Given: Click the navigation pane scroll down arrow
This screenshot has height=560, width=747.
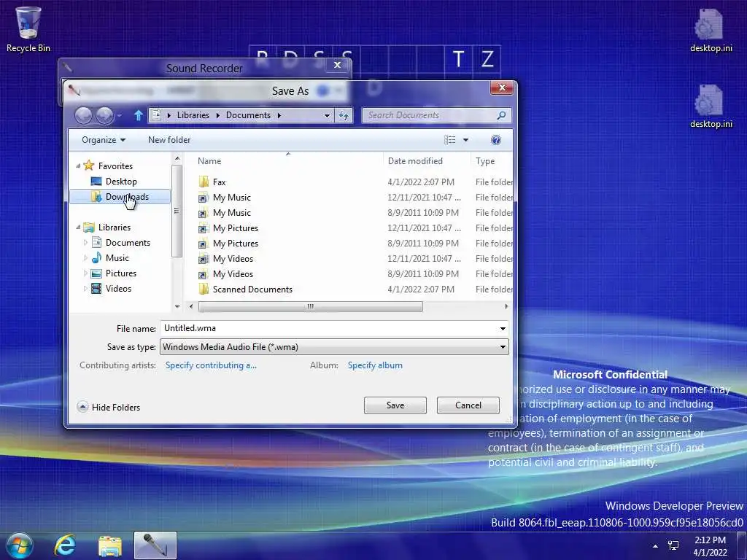Looking at the screenshot, I should (x=177, y=306).
